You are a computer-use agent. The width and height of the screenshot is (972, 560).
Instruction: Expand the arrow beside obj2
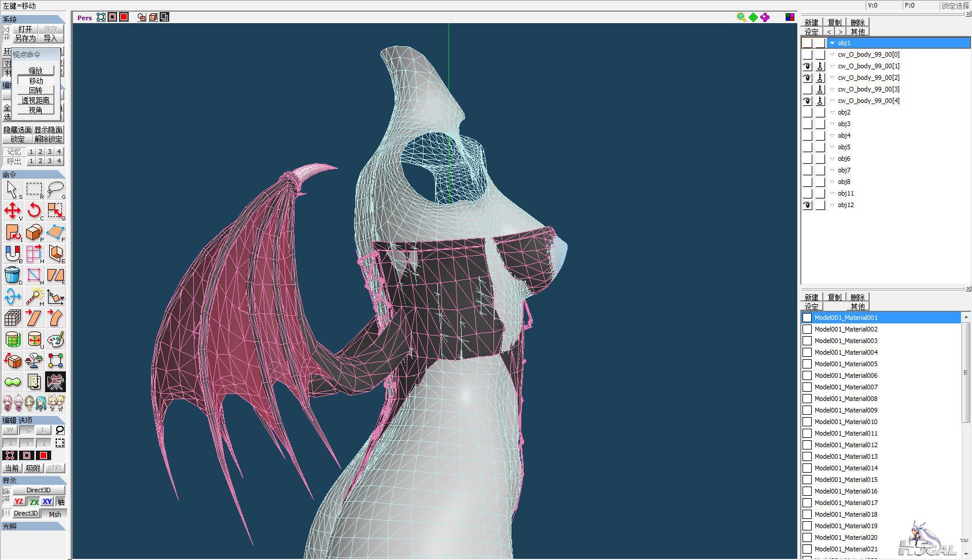click(833, 112)
